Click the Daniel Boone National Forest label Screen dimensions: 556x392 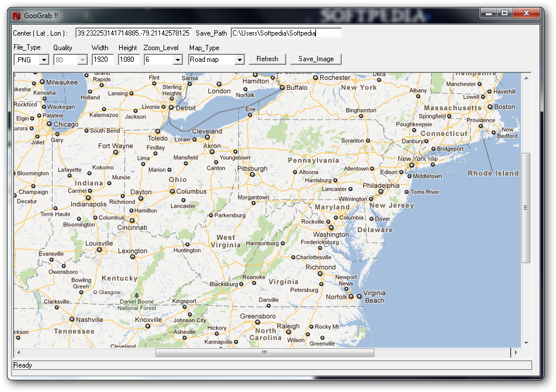point(137,304)
